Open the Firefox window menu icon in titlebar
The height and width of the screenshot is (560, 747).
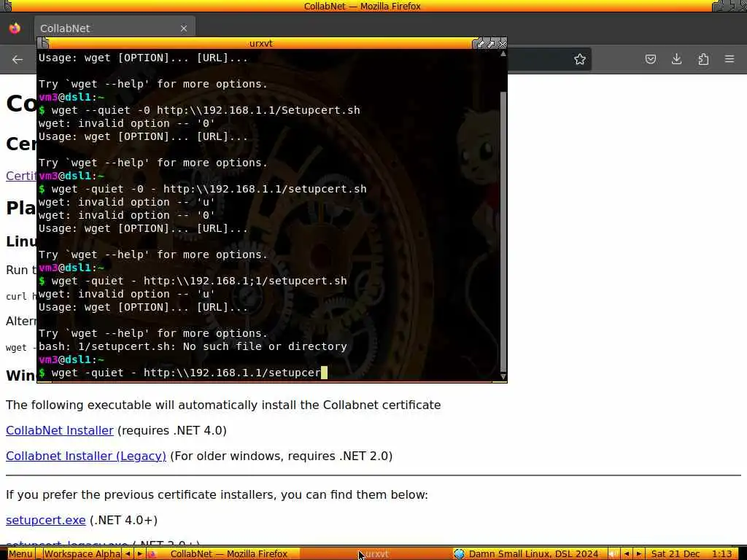click(x=7, y=6)
